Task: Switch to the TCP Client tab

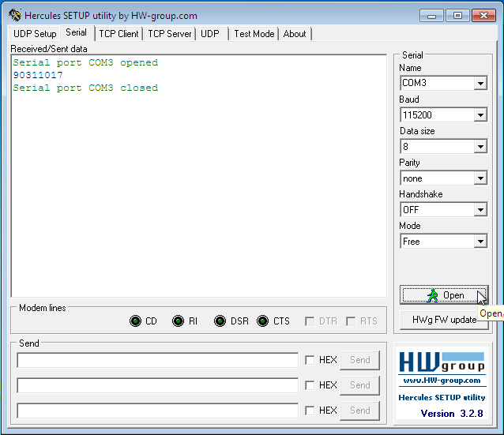Action: (118, 34)
